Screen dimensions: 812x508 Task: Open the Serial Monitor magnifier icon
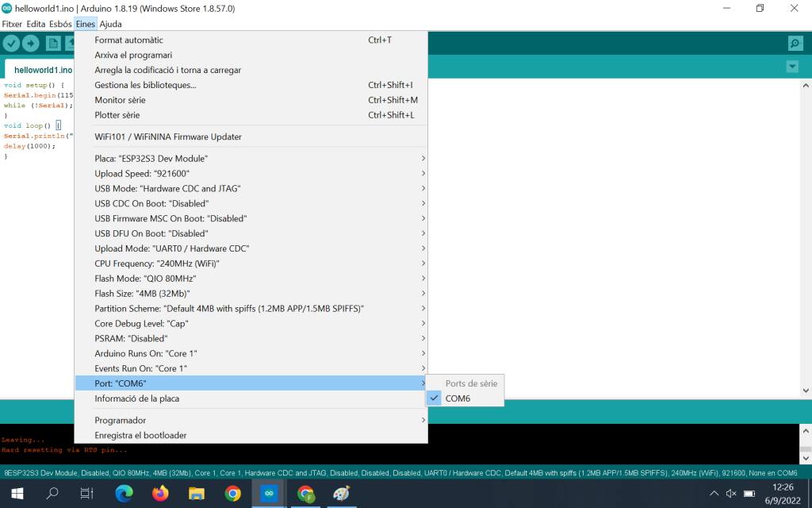pos(795,44)
